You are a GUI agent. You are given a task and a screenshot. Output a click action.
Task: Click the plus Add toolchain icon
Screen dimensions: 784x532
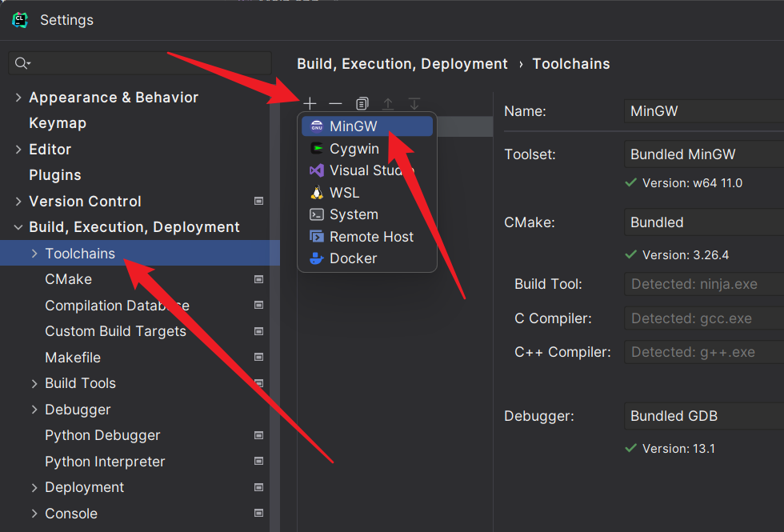[x=310, y=104]
